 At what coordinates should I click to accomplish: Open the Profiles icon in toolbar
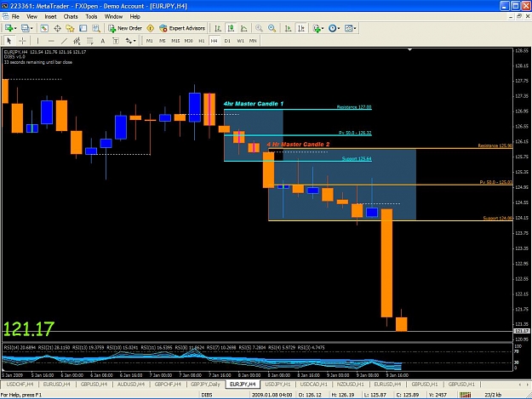click(x=25, y=28)
